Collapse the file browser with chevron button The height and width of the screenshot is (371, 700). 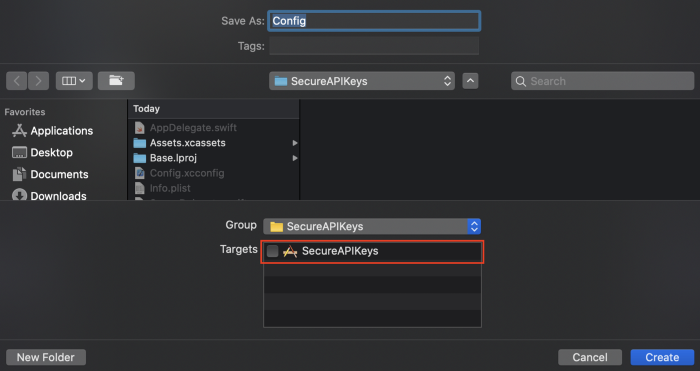tap(470, 81)
